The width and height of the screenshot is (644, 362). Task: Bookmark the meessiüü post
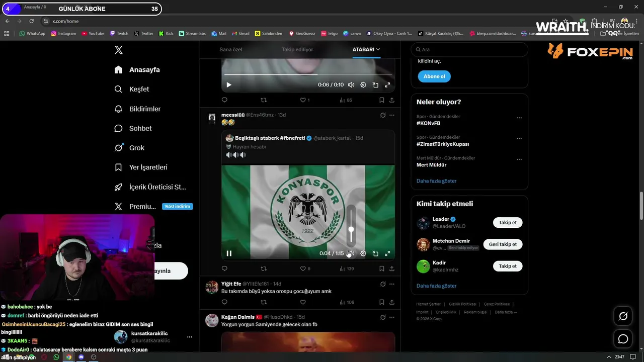tap(382, 268)
